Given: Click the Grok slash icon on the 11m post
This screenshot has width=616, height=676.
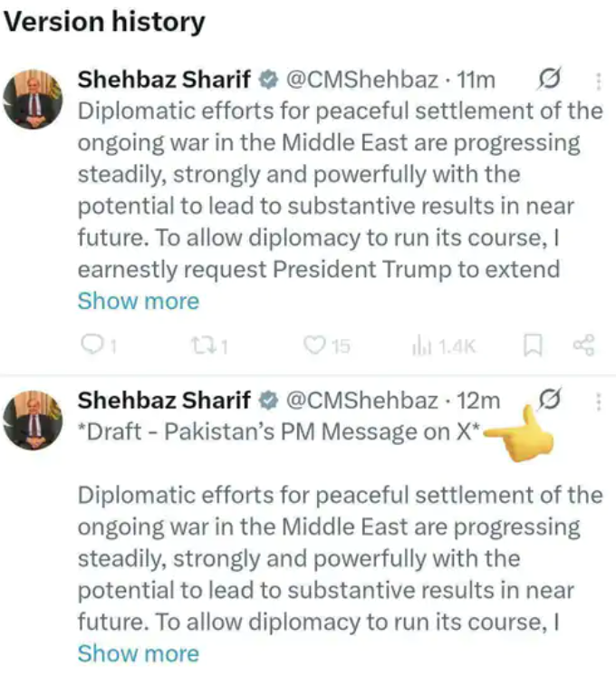Looking at the screenshot, I should click(x=548, y=80).
